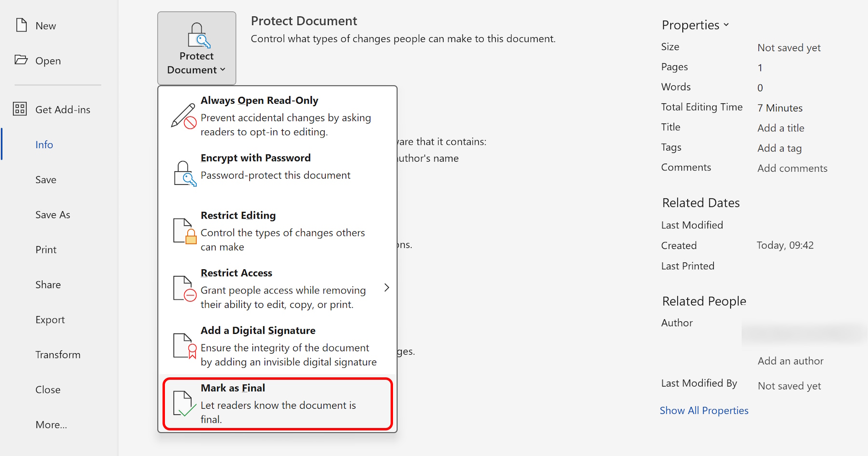Expand the Properties dropdown

726,25
